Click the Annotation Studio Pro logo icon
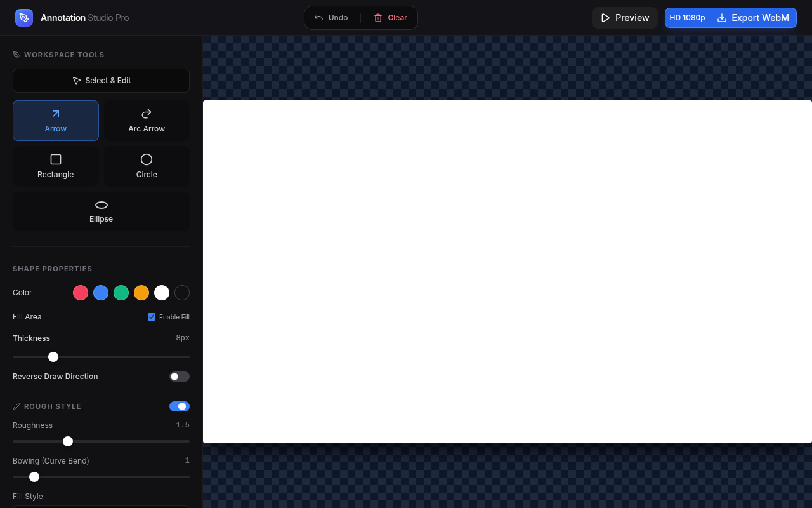This screenshot has width=812, height=508. 24,18
